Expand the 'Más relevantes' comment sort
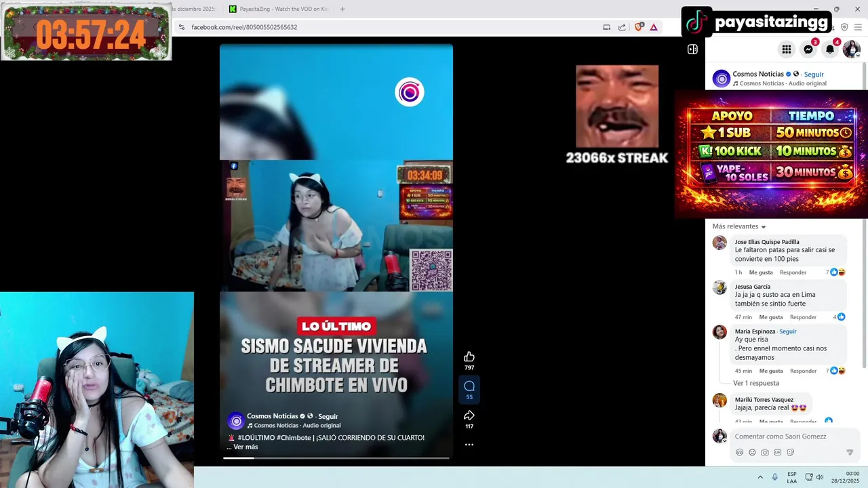The image size is (868, 488). (739, 226)
